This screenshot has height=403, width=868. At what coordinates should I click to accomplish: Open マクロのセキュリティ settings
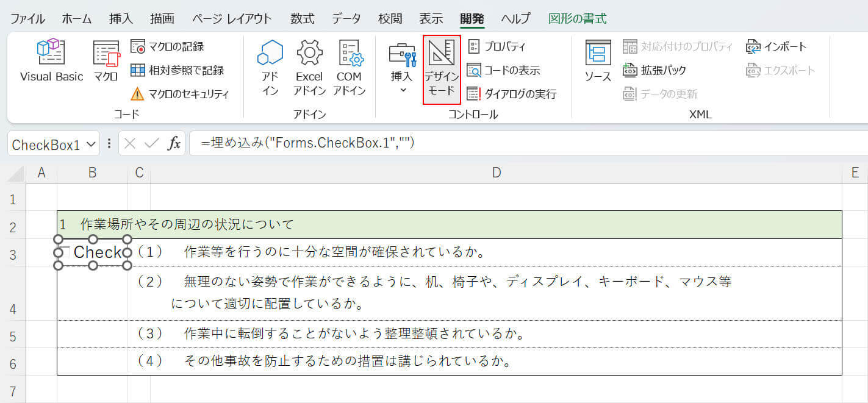coord(180,94)
